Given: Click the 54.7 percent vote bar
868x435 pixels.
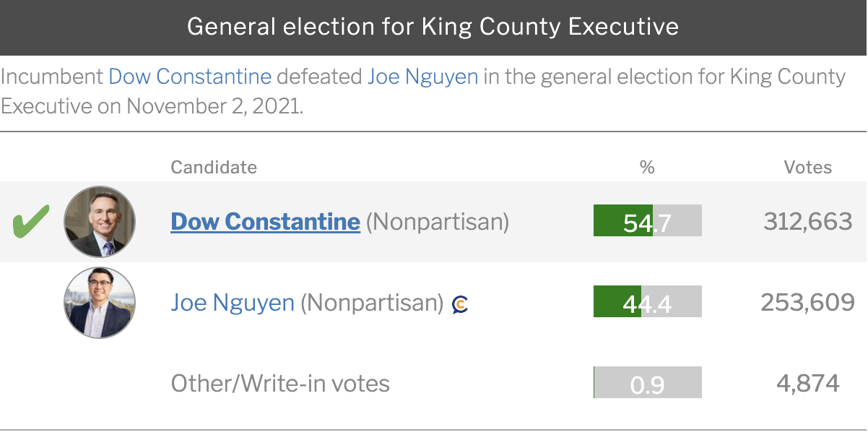Looking at the screenshot, I should [647, 221].
